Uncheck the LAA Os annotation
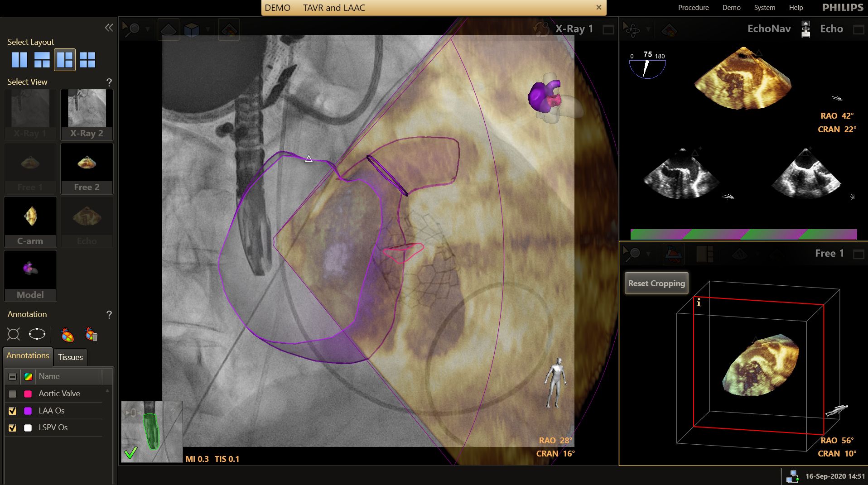Image resolution: width=868 pixels, height=485 pixels. pyautogui.click(x=13, y=411)
